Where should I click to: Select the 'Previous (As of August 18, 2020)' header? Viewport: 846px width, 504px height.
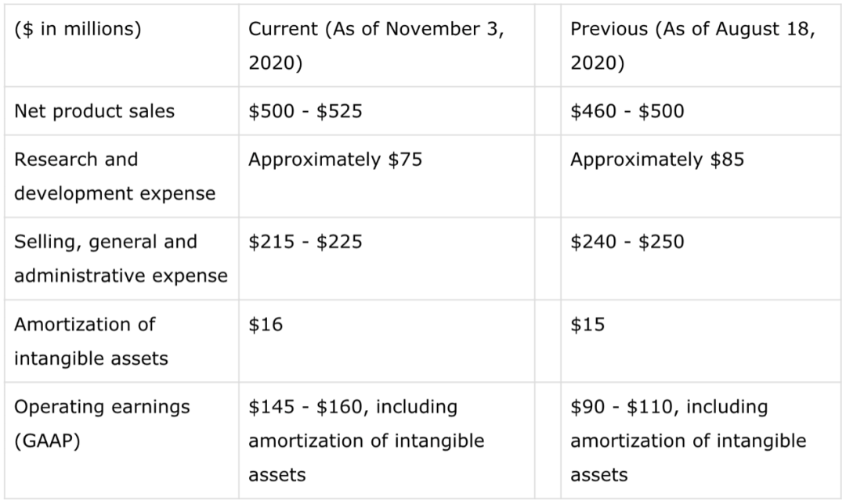692,45
